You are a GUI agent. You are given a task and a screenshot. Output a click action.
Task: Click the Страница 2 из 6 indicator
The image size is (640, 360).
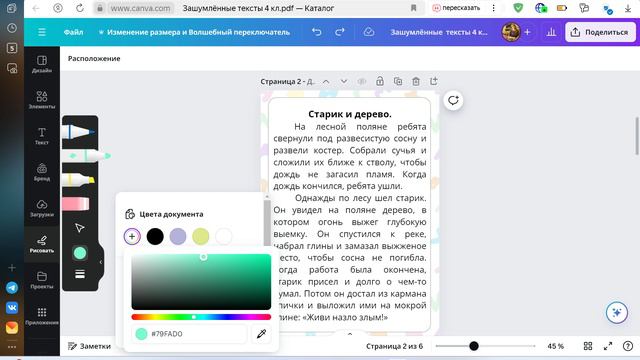[394, 346]
